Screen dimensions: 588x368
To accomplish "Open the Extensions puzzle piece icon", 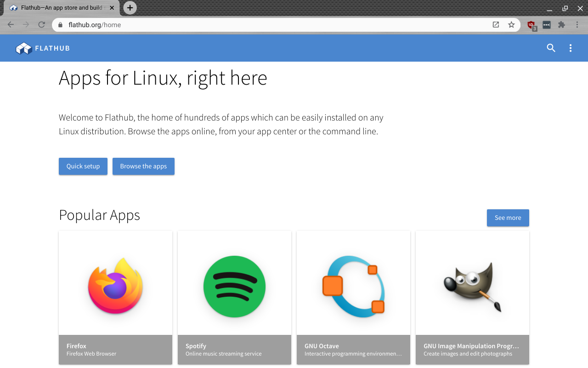I will tap(561, 25).
